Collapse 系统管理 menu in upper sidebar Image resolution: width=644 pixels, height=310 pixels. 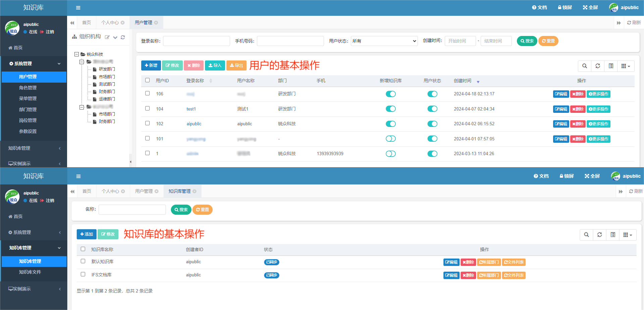tap(34, 63)
